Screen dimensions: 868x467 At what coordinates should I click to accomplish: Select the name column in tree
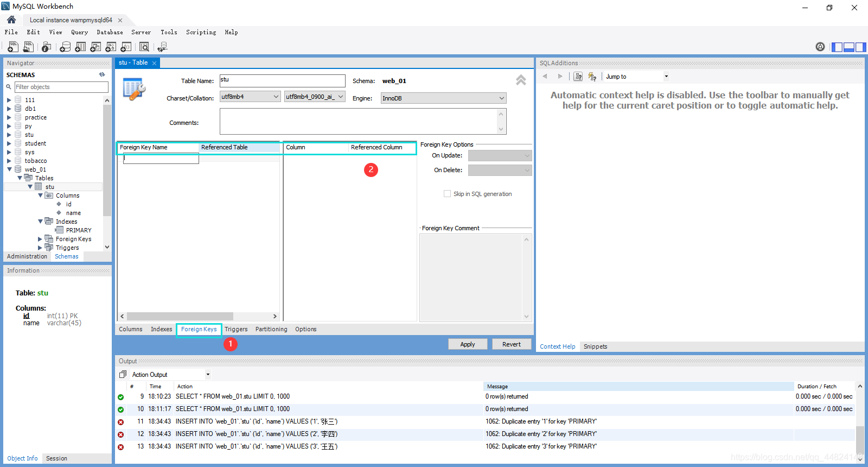click(73, 213)
